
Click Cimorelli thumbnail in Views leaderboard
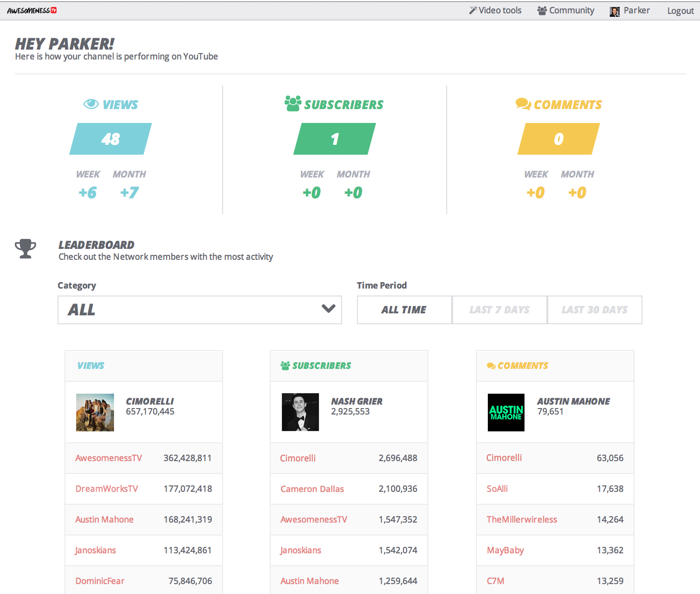pyautogui.click(x=95, y=413)
